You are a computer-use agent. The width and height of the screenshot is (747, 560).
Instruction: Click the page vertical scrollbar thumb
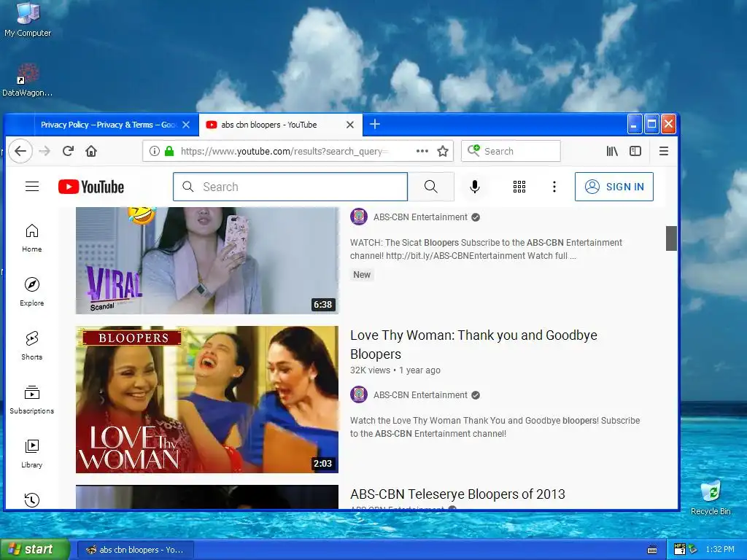point(671,238)
